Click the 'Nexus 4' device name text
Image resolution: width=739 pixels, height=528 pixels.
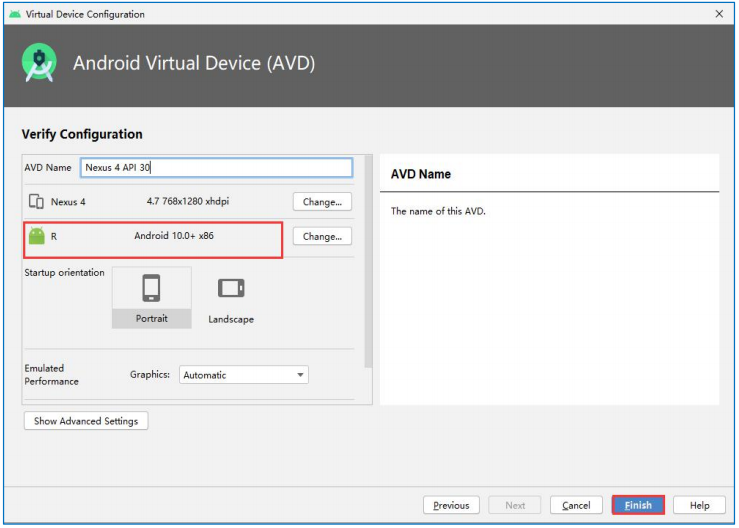68,202
